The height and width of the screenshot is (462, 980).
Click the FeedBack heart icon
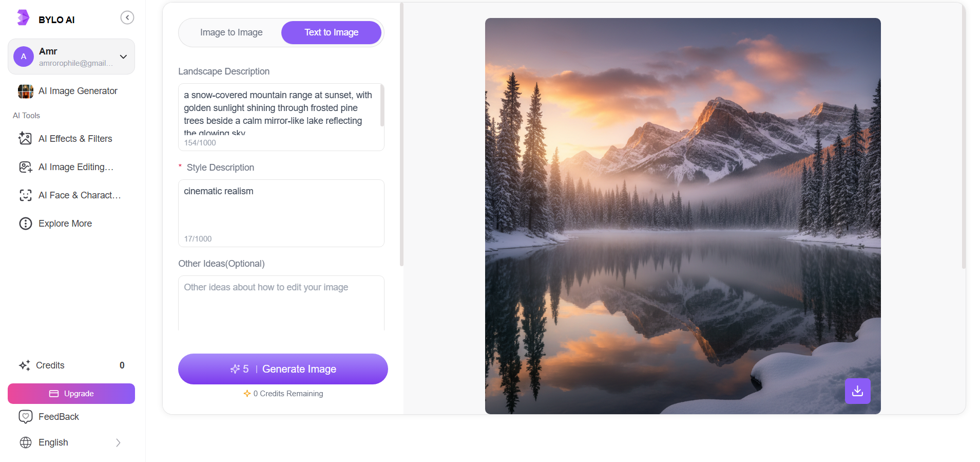26,417
